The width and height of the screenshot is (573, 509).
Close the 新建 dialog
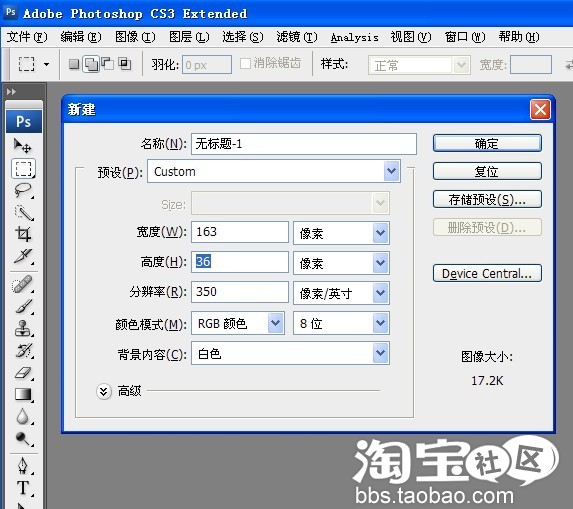[540, 109]
